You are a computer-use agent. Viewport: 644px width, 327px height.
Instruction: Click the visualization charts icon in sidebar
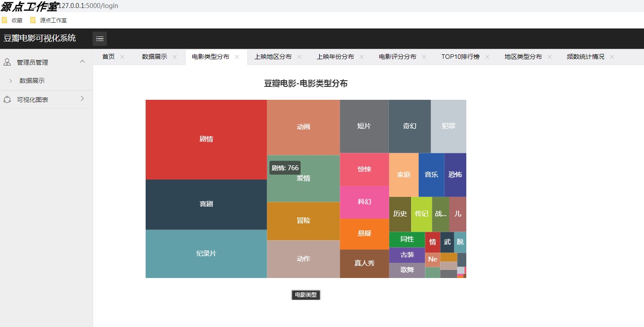(7, 100)
